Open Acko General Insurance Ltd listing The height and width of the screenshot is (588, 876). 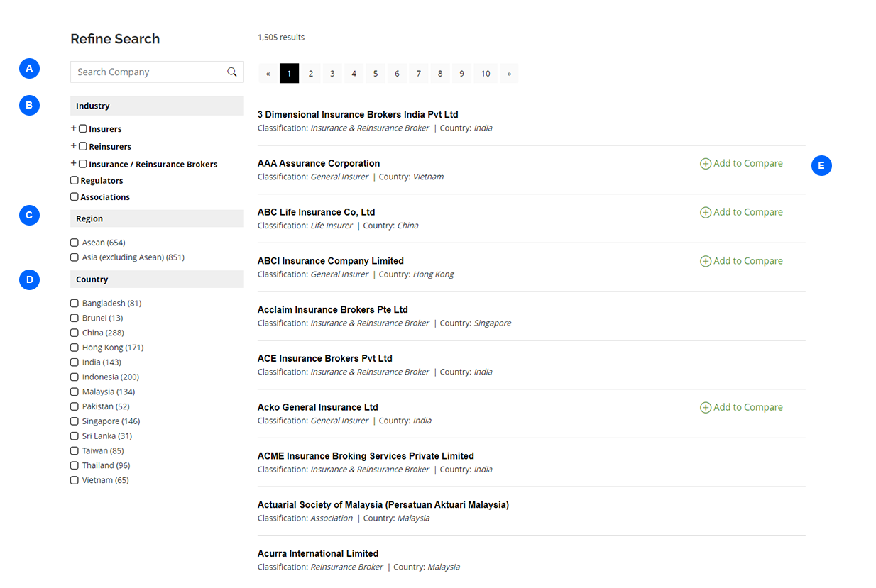tap(318, 408)
